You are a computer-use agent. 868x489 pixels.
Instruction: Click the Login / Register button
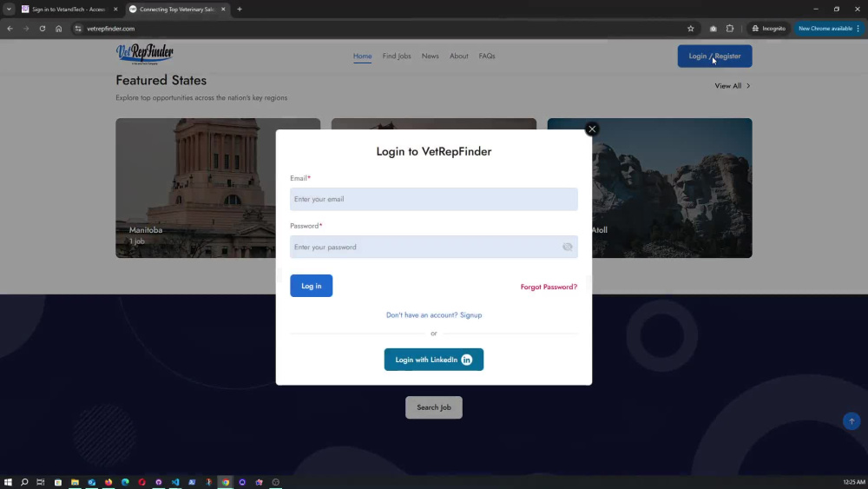714,56
